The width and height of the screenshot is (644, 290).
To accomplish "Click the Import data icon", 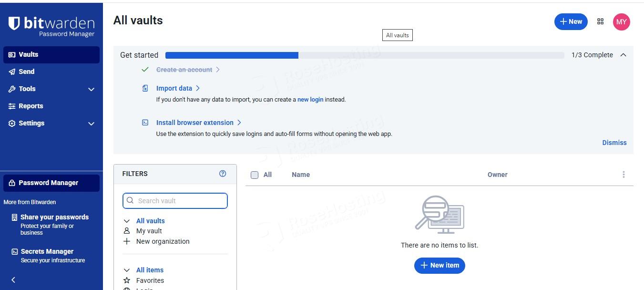I will [145, 88].
